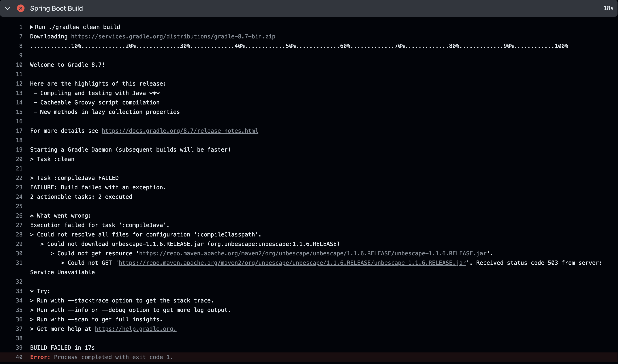Click line number 1 of the log

[21, 27]
